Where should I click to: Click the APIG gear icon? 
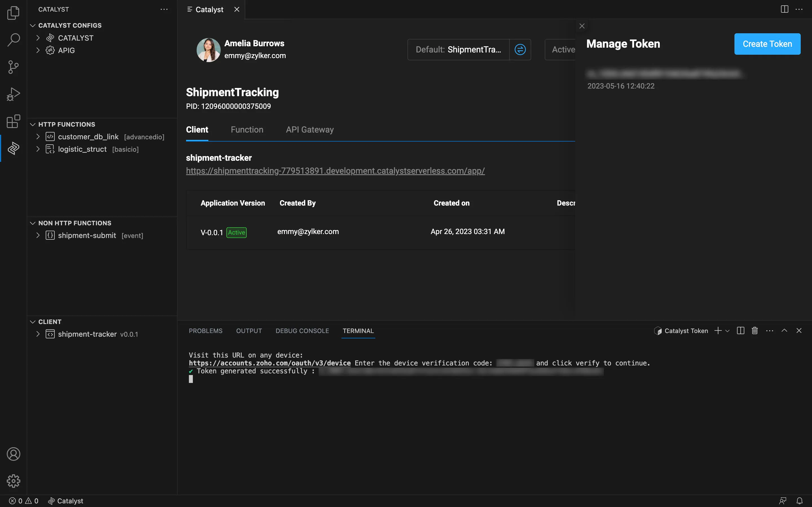[x=50, y=50]
